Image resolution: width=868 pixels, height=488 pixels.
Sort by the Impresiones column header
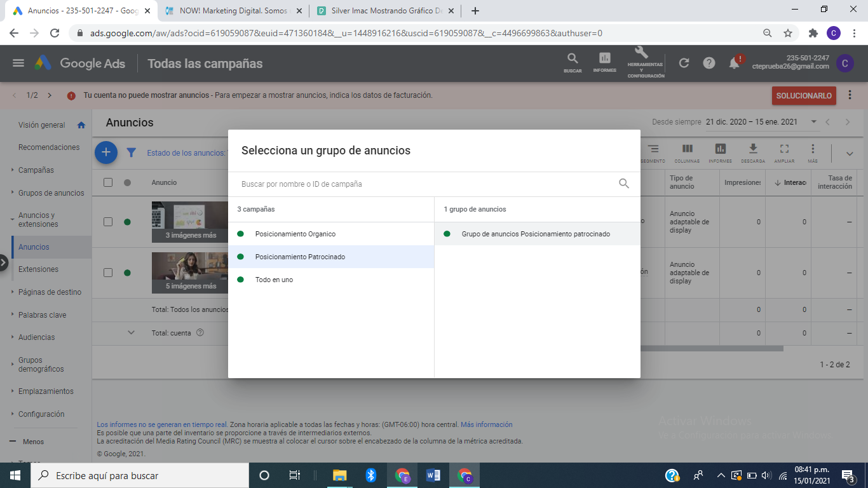(x=742, y=182)
